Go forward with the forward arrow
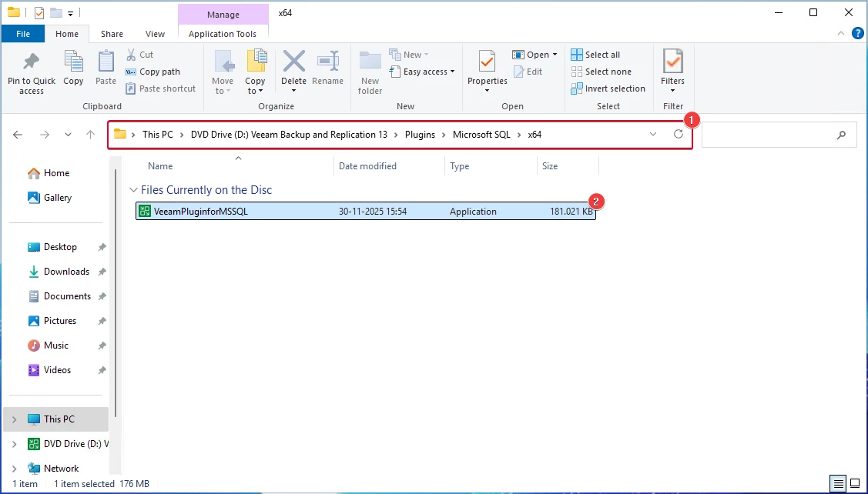This screenshot has height=494, width=868. pos(45,135)
